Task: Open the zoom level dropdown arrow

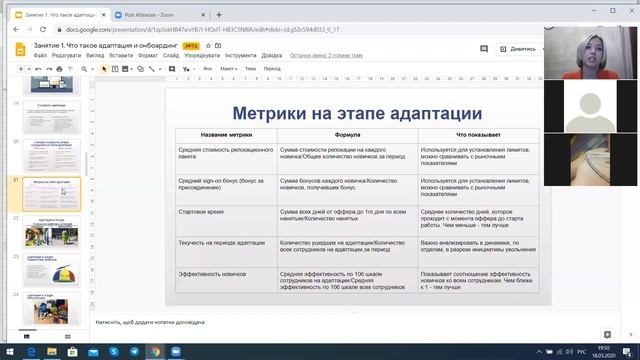Action: click(92, 69)
